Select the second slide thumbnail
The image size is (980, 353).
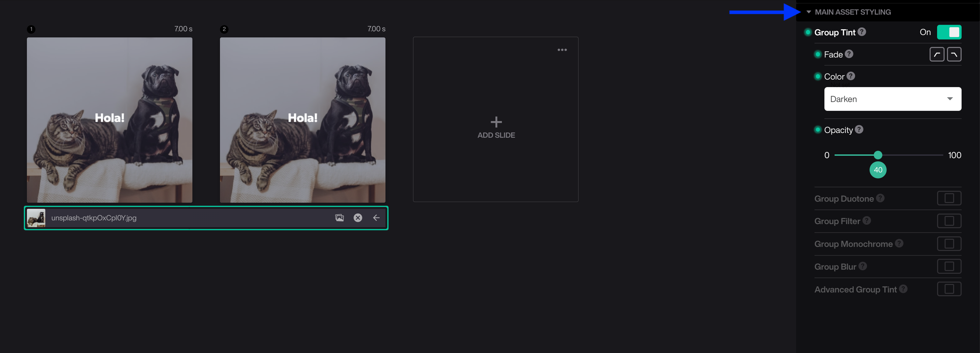click(x=302, y=120)
